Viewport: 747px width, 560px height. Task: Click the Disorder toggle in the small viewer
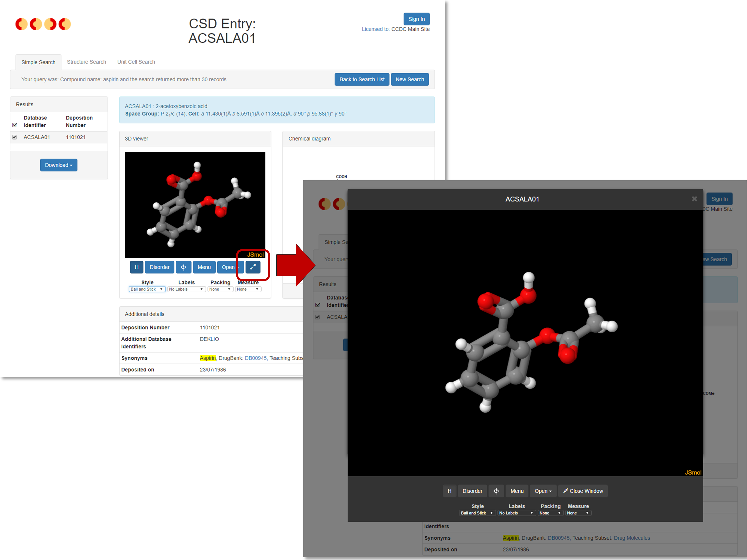[159, 267]
